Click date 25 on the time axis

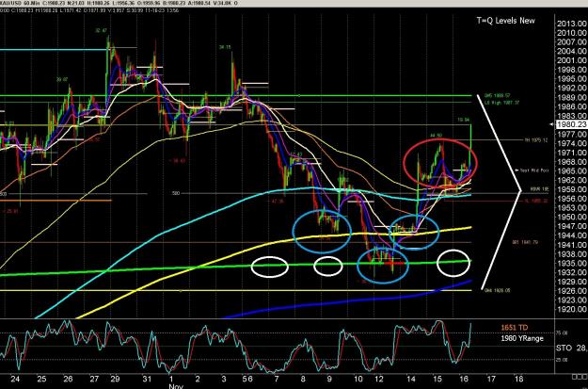click(x=41, y=379)
